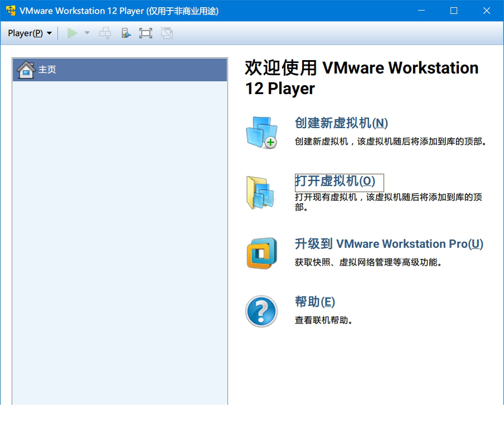
Task: Click the open virtual machine folder icon
Action: click(x=260, y=193)
